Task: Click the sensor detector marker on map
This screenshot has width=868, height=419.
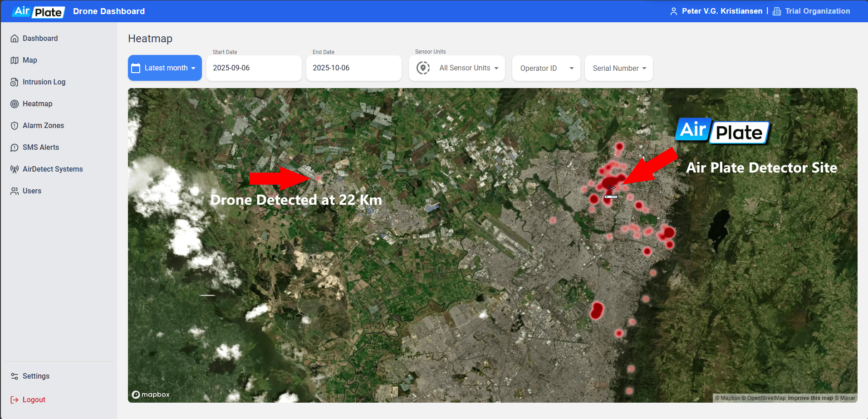Action: pyautogui.click(x=611, y=192)
